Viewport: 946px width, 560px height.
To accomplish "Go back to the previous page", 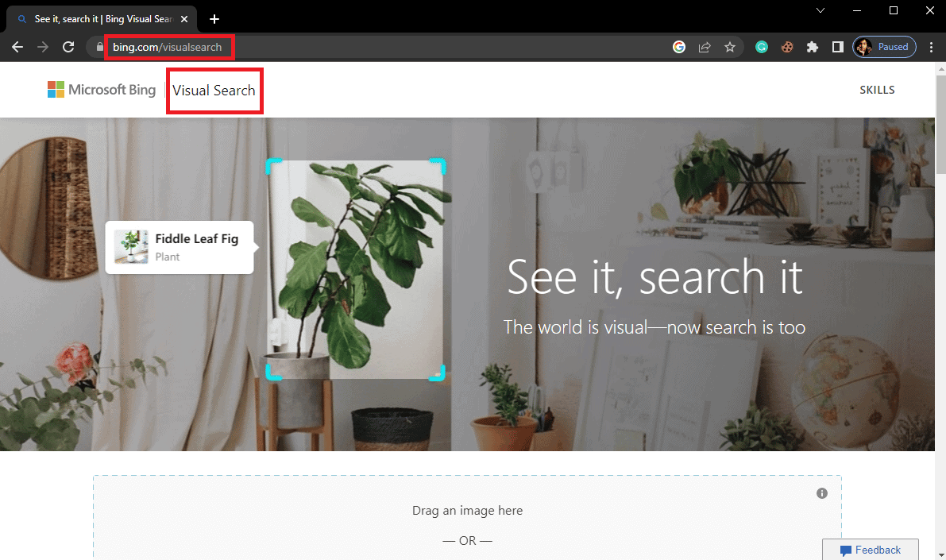I will pyautogui.click(x=17, y=47).
